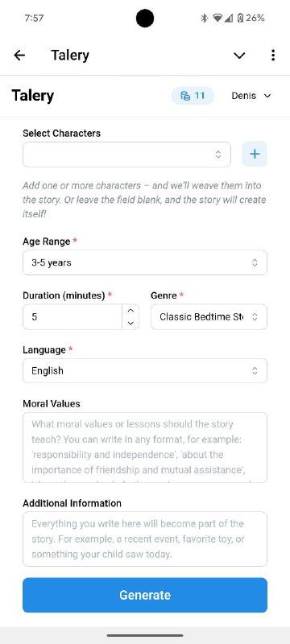Click the Duration minutes number field
The width and height of the screenshot is (290, 644).
[x=72, y=316]
